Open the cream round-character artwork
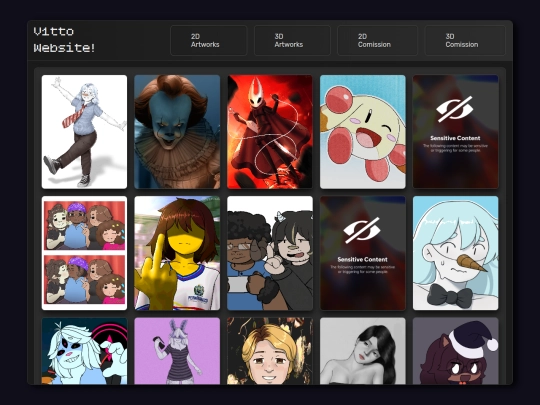This screenshot has width=540, height=405. 363,132
